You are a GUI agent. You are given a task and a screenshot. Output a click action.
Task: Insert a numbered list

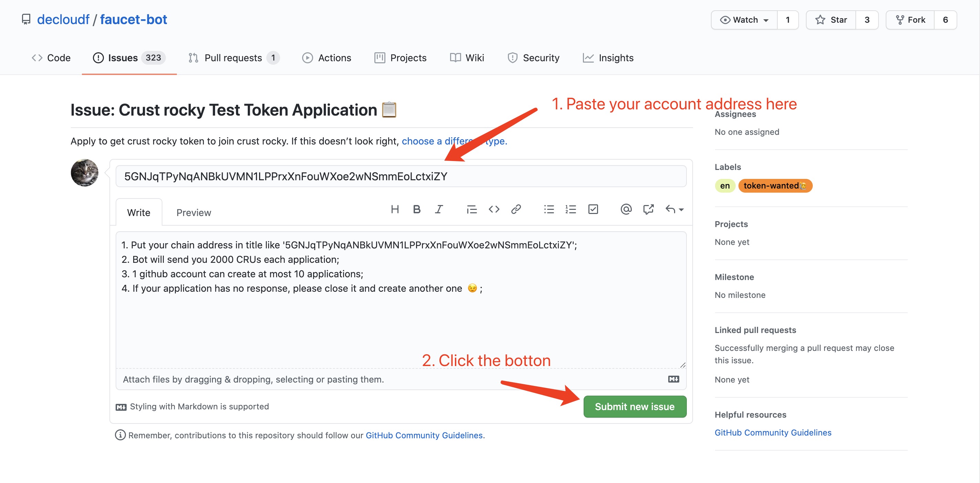(571, 209)
